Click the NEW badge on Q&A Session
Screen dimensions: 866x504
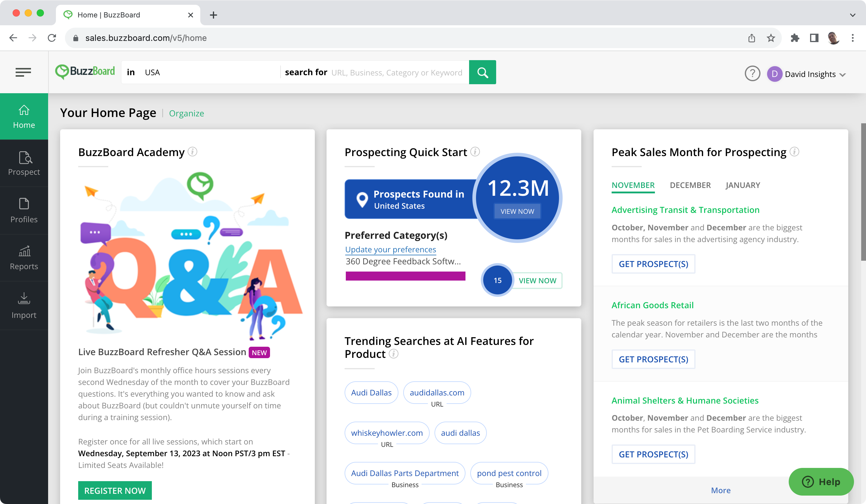(259, 352)
